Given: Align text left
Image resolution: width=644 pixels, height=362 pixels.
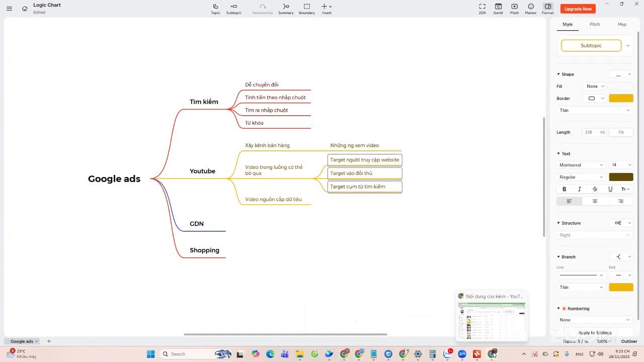Looking at the screenshot, I should point(570,201).
